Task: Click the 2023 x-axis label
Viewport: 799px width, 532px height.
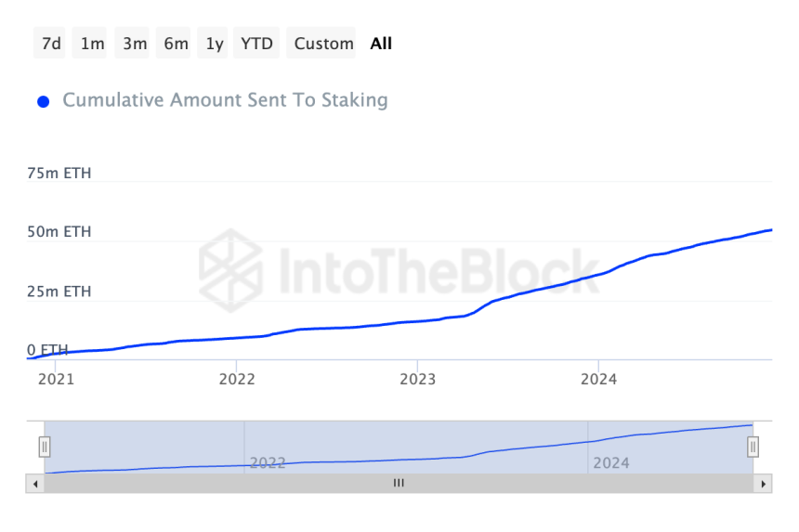Action: click(417, 378)
